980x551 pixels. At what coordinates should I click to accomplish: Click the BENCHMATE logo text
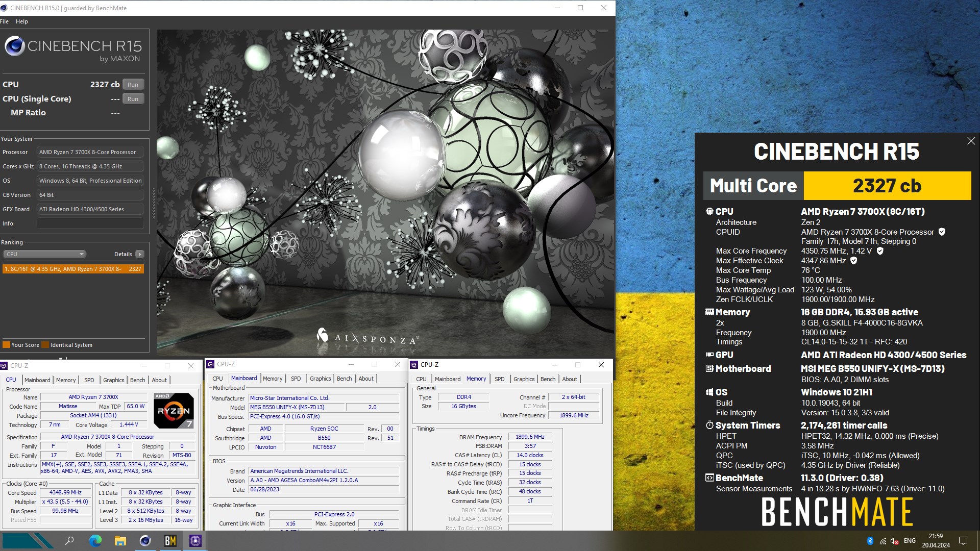coord(837,512)
